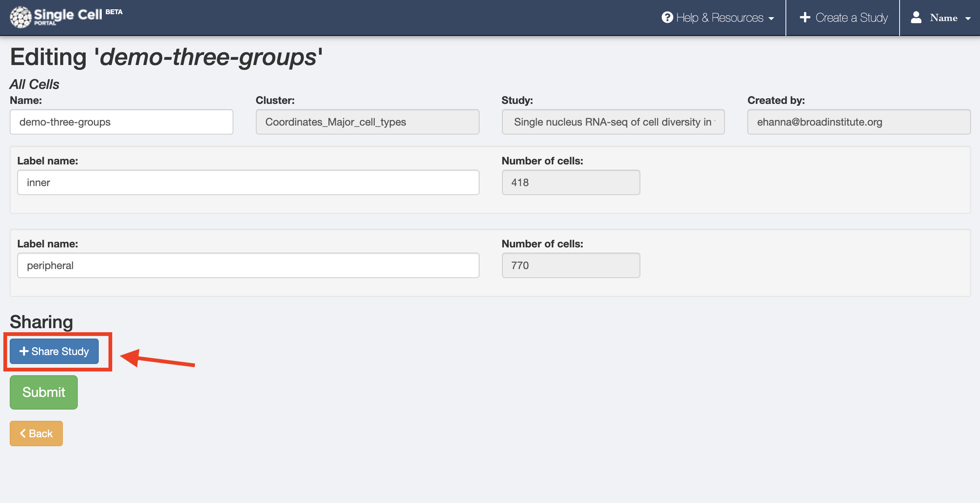Click the plus icon inside Share Study button

24,351
